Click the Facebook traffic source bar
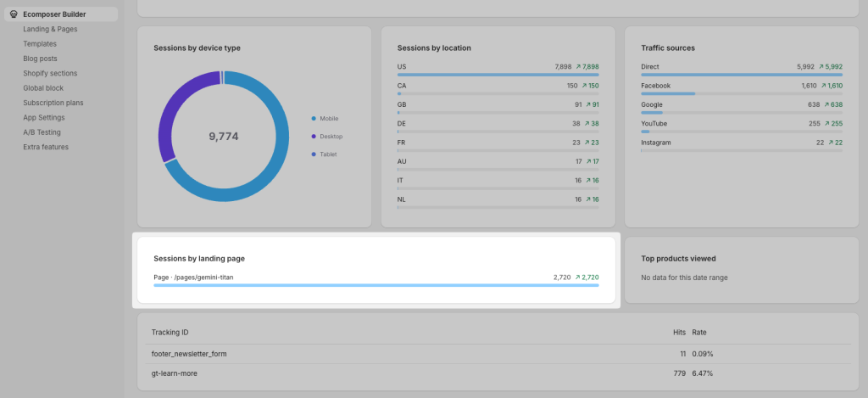The width and height of the screenshot is (868, 398). click(x=668, y=93)
